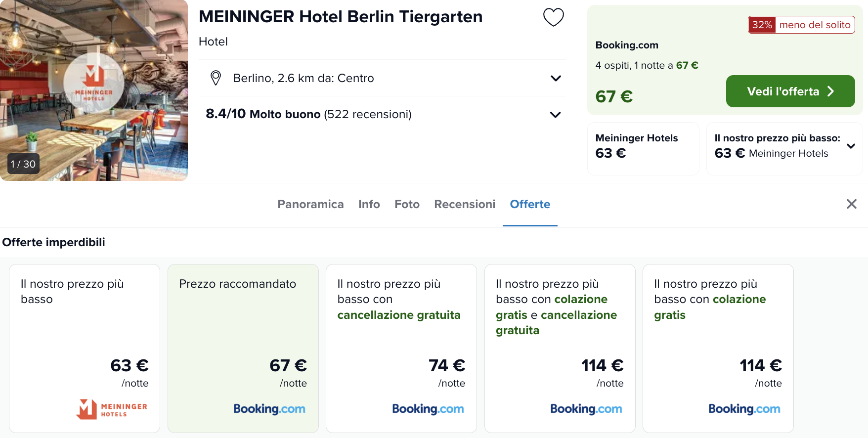This screenshot has width=868, height=438.
Task: Select the 114 € colazione and cancellazione card
Action: [560, 349]
